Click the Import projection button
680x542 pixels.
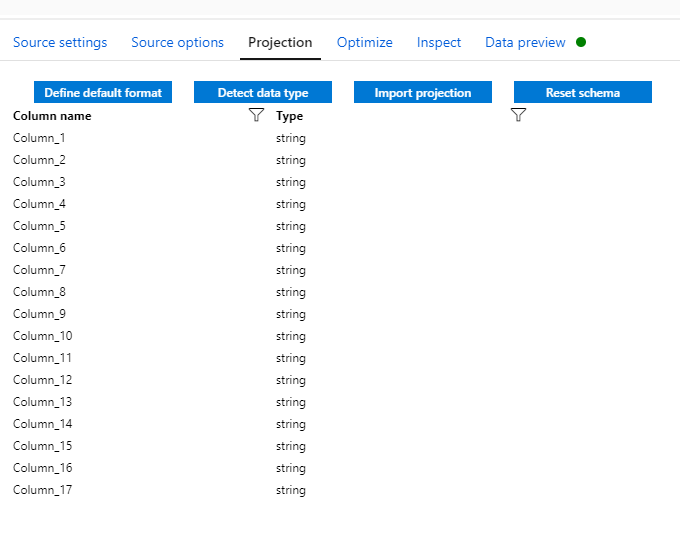423,92
